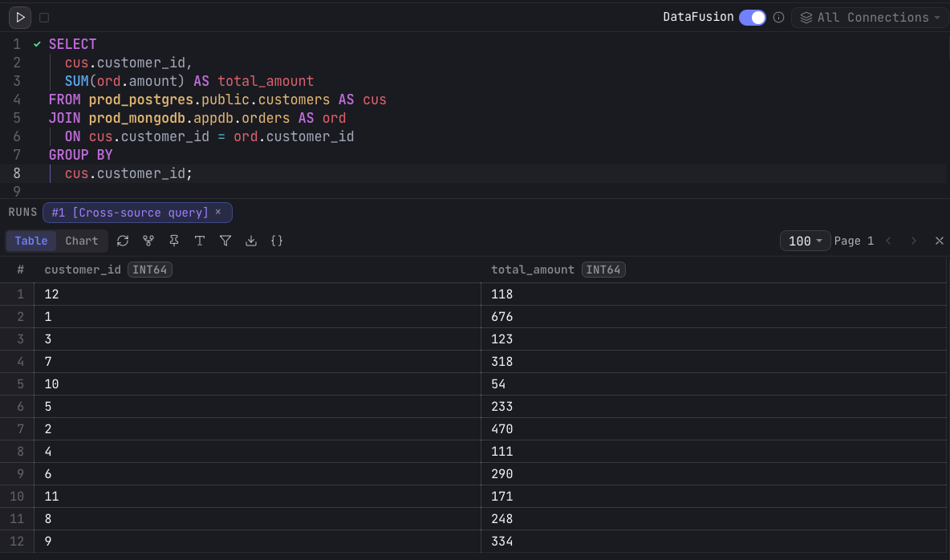Viewport: 950px width, 560px height.
Task: Select the total_amount cell 118
Action: click(714, 294)
